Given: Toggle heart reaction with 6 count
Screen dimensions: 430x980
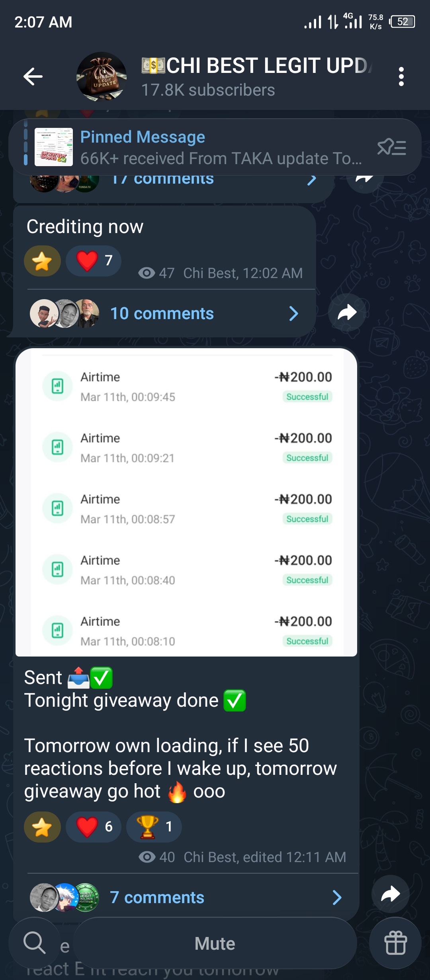Looking at the screenshot, I should pyautogui.click(x=94, y=827).
